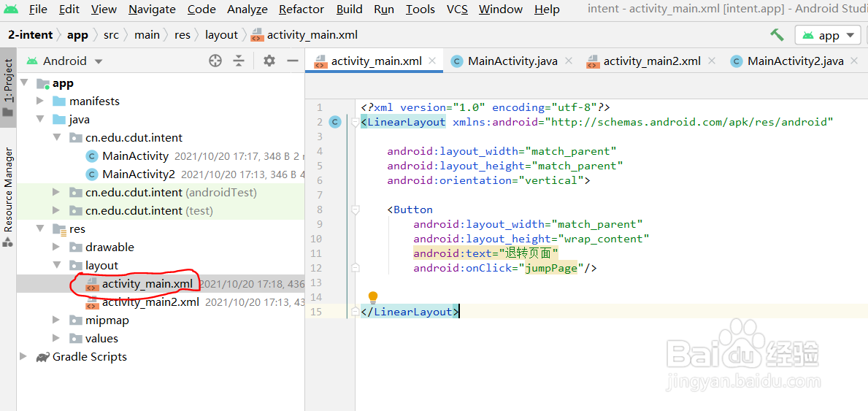Viewport: 868px width, 411px height.
Task: Switch to the activity_main2.xml tab
Action: [652, 61]
